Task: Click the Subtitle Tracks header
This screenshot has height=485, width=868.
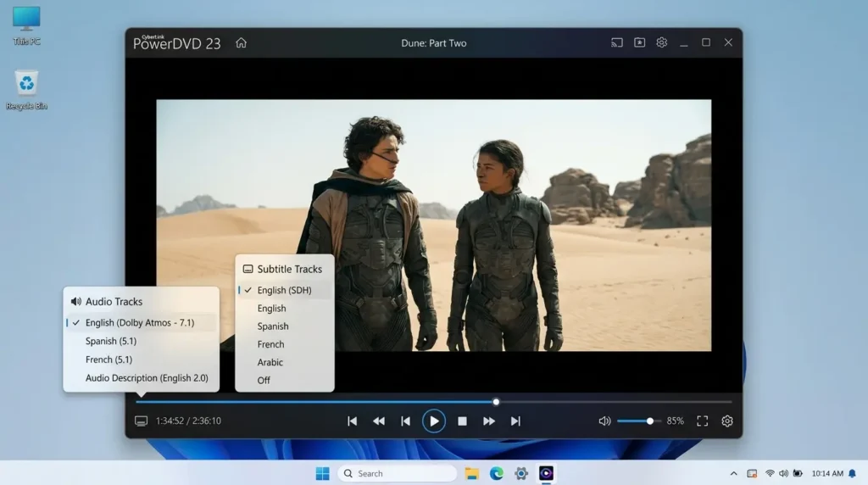Action: (282, 269)
